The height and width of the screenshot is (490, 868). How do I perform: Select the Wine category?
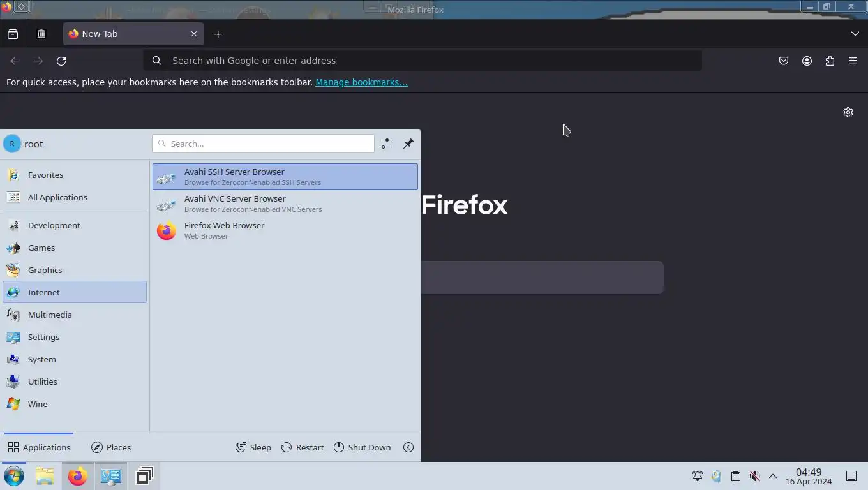[75, 404]
